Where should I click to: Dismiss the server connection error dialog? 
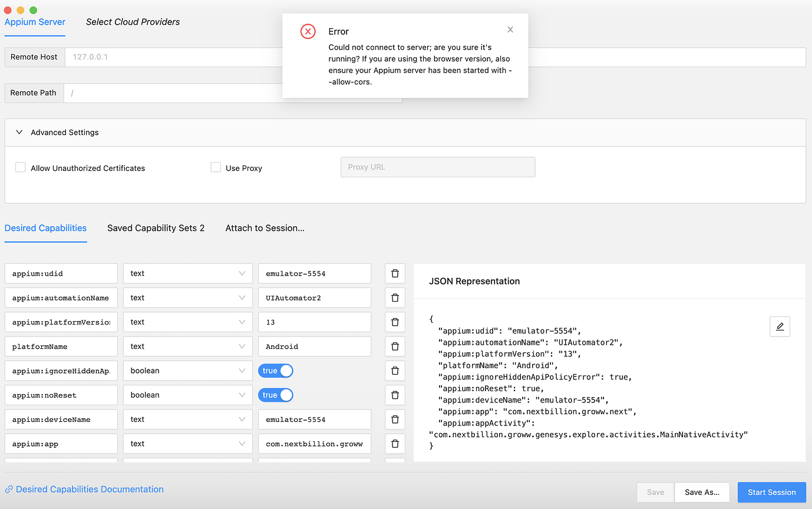click(x=510, y=29)
